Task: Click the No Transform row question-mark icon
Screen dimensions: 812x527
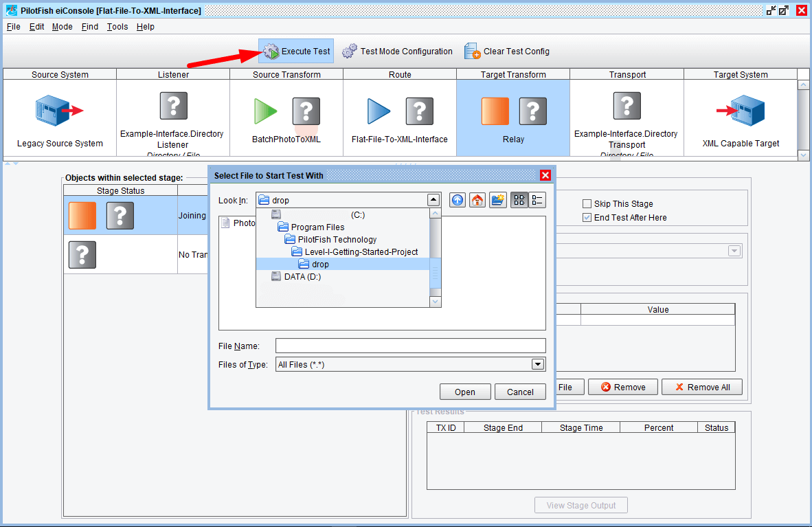Action: (x=82, y=255)
